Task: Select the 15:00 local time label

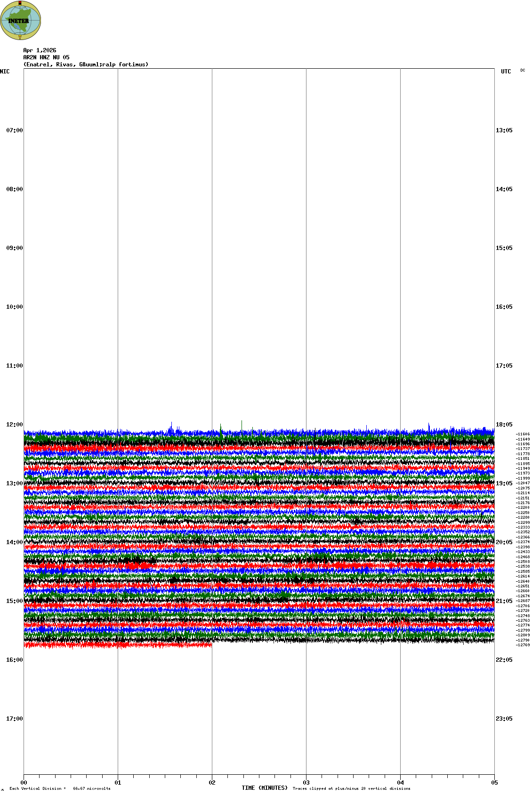Action: pos(14,601)
